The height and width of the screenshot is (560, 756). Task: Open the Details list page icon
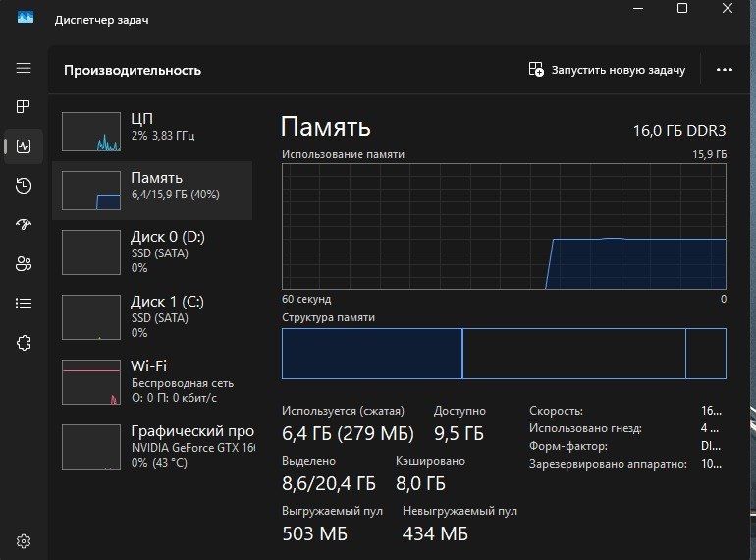click(x=24, y=303)
